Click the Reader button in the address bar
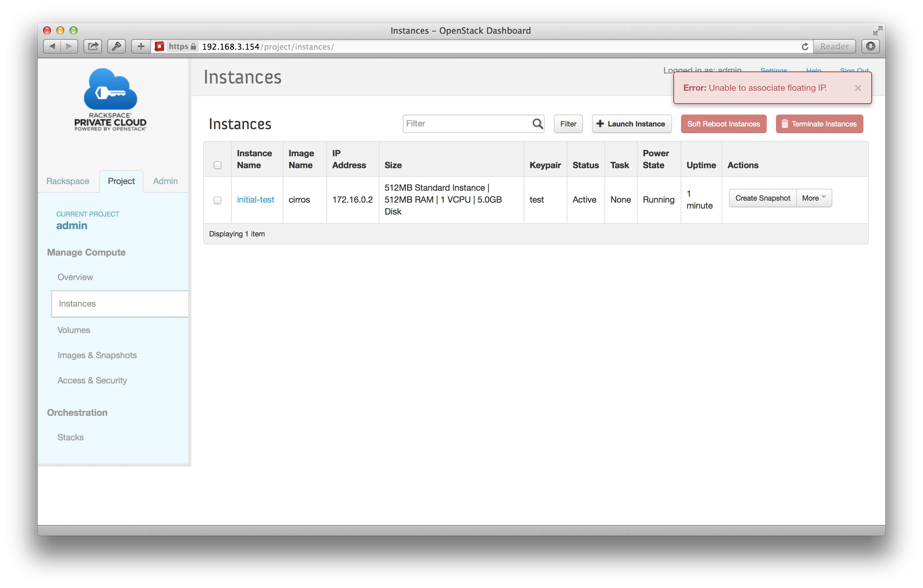The height and width of the screenshot is (588, 923). pos(835,46)
